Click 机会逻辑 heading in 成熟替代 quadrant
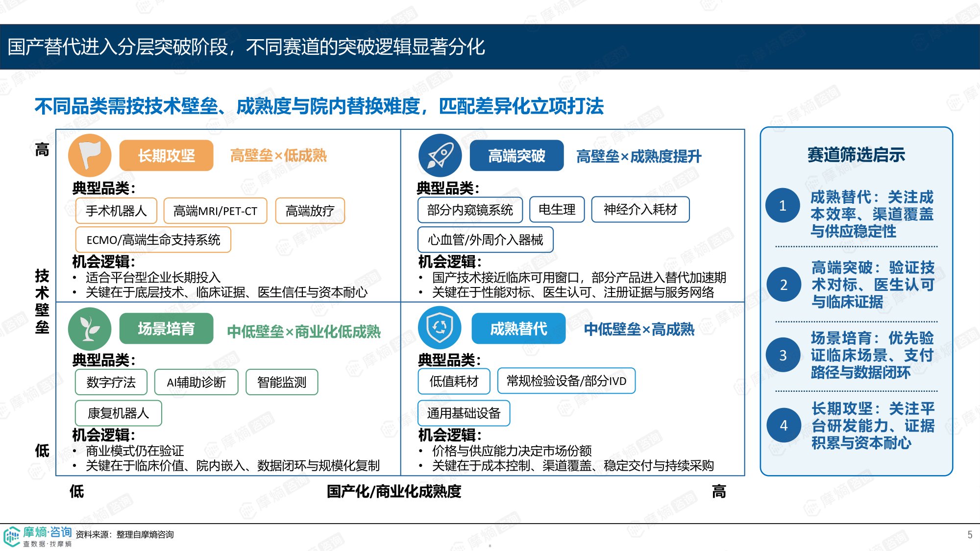Viewport: 980px width, 551px height. (x=450, y=435)
